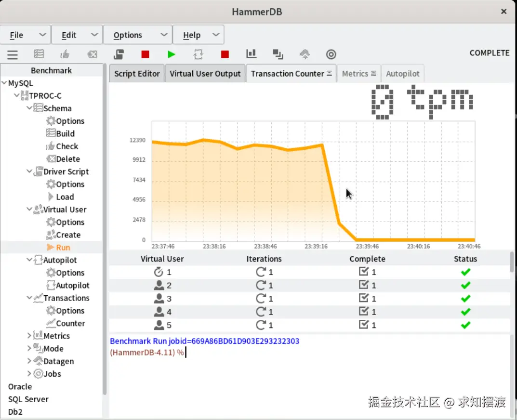Click the green run virtual users button
The image size is (517, 420).
click(x=172, y=54)
